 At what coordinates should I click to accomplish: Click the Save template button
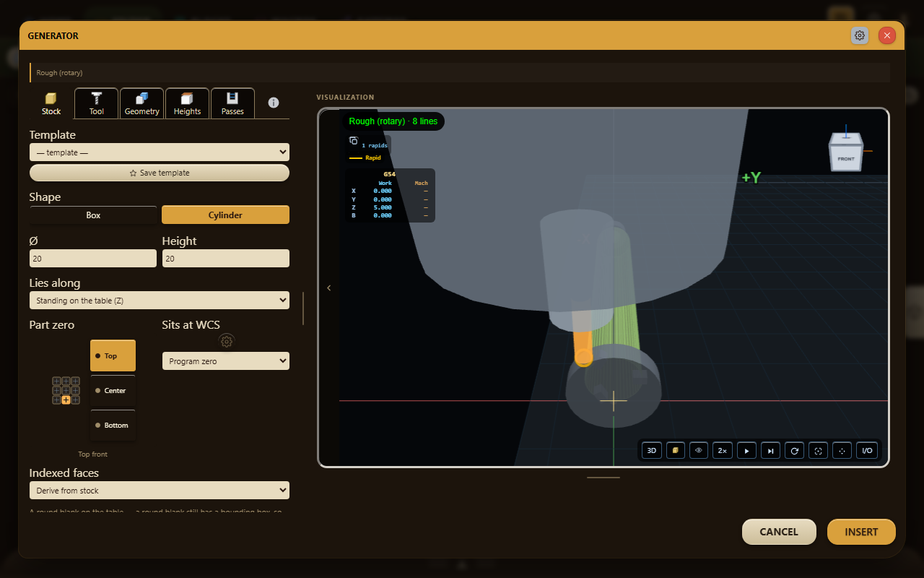(x=160, y=173)
